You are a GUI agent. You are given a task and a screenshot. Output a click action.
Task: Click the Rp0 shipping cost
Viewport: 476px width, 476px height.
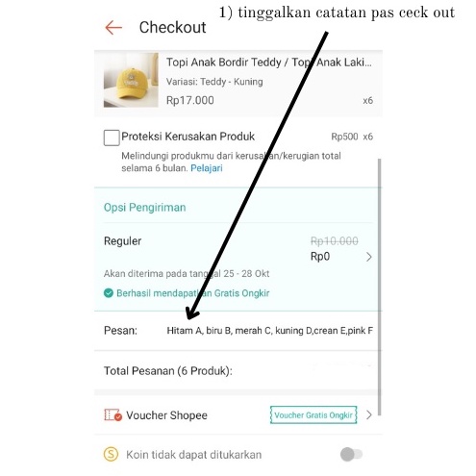point(320,257)
